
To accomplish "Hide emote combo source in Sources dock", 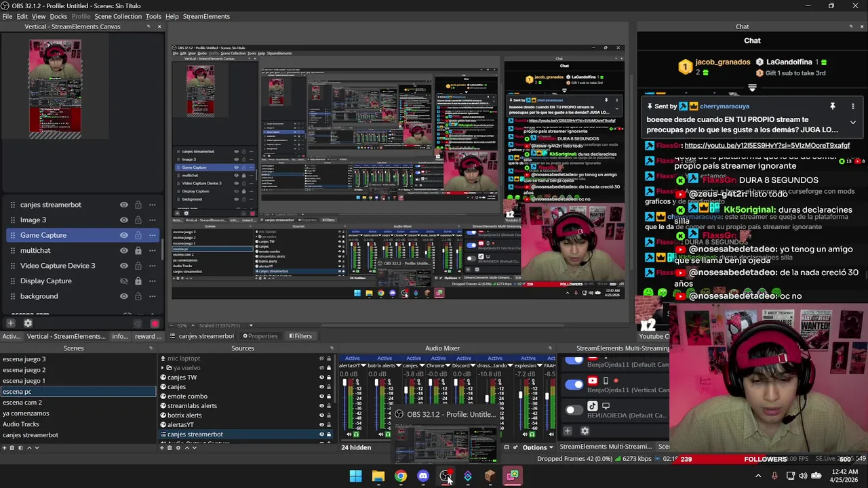I will pyautogui.click(x=321, y=396).
